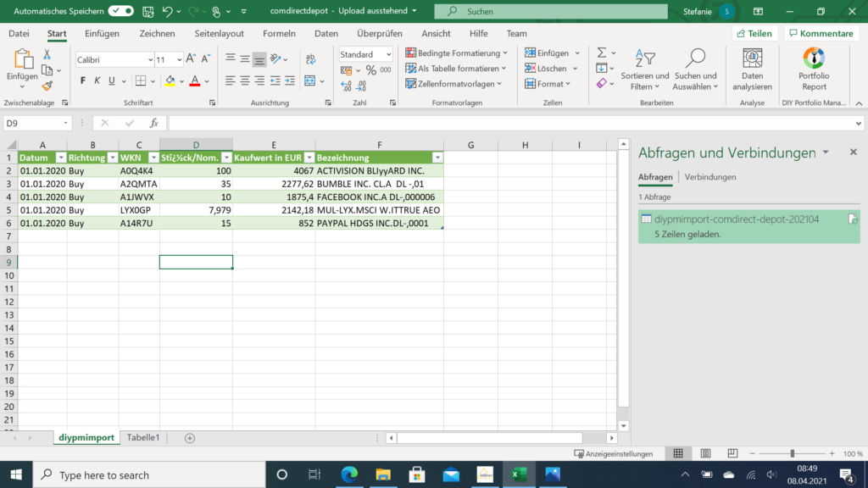Viewport: 868px width, 488px height.
Task: Click the thousands separator 000 icon
Action: 386,70
